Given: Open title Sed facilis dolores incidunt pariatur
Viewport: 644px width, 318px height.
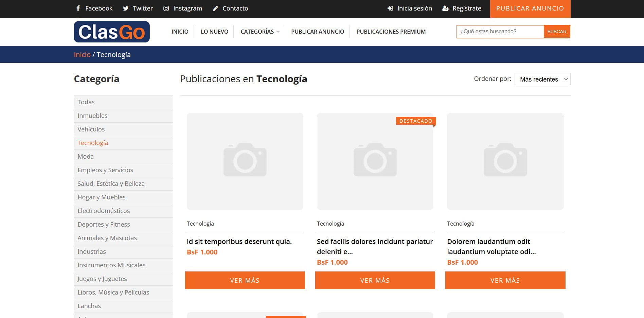Looking at the screenshot, I should pyautogui.click(x=375, y=247).
